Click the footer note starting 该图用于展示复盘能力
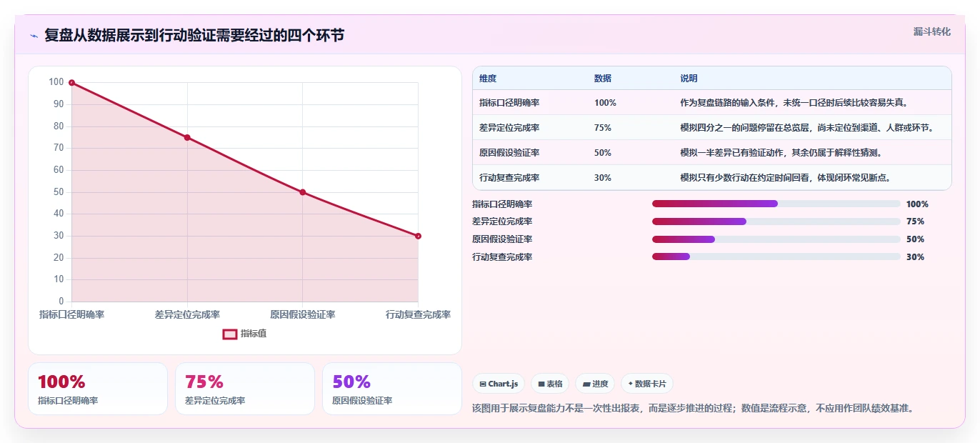 693,409
